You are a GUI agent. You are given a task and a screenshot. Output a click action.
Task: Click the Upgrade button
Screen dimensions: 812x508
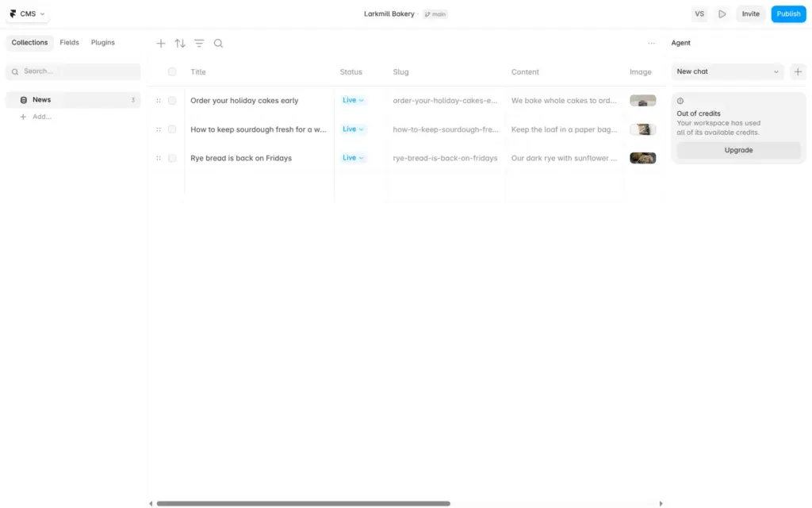pyautogui.click(x=738, y=150)
